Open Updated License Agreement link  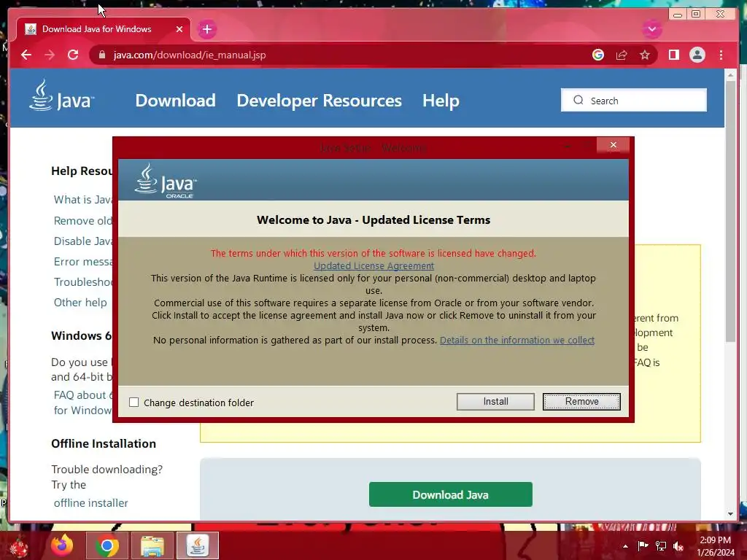click(373, 265)
